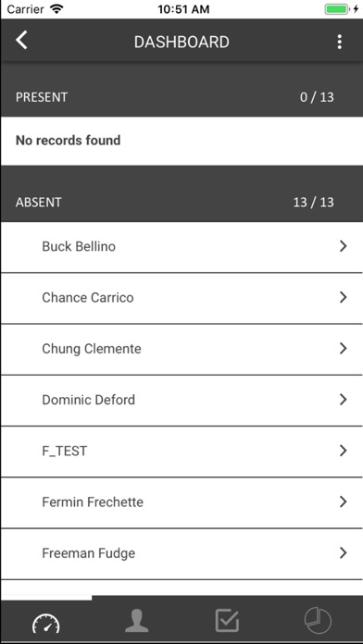363x644 pixels.
Task: Tap the back arrow in header
Action: [21, 41]
